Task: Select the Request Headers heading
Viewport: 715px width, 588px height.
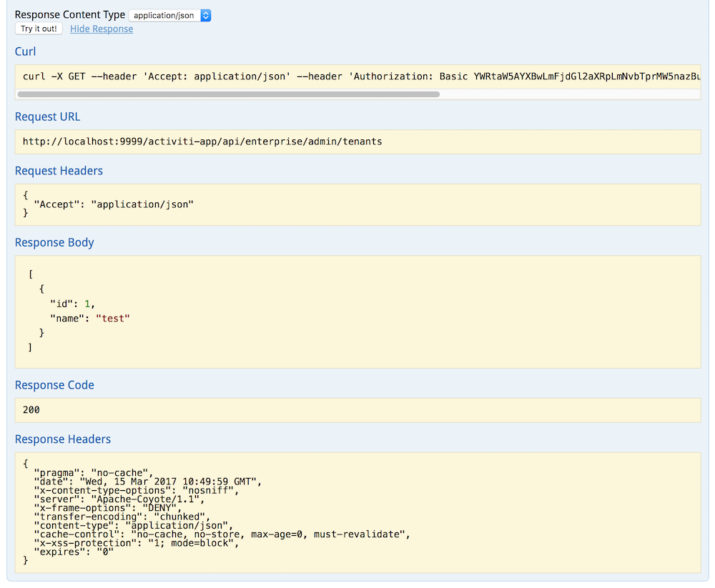Action: (x=59, y=171)
